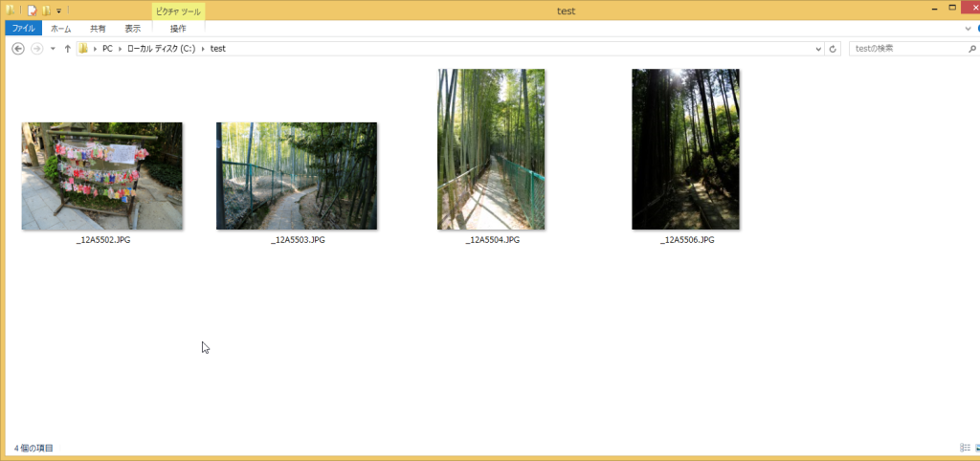
Task: Switch to the 表示 ribbon tab
Action: click(133, 28)
